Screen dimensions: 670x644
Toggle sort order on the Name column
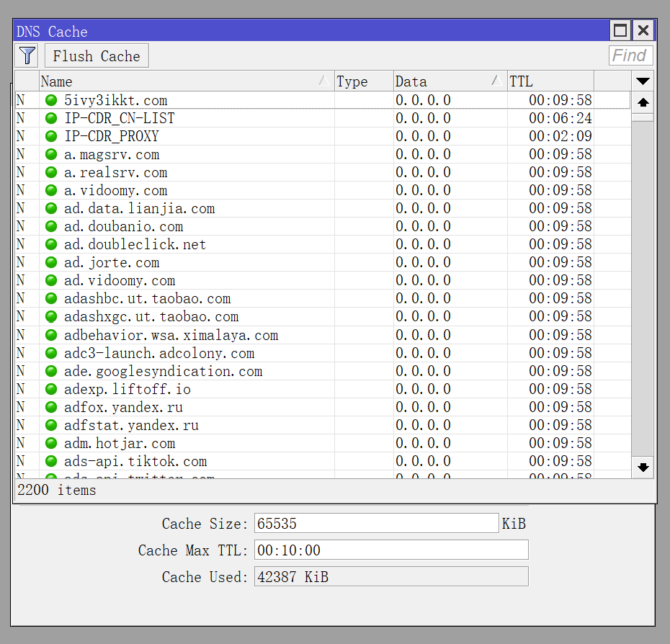pyautogui.click(x=180, y=81)
